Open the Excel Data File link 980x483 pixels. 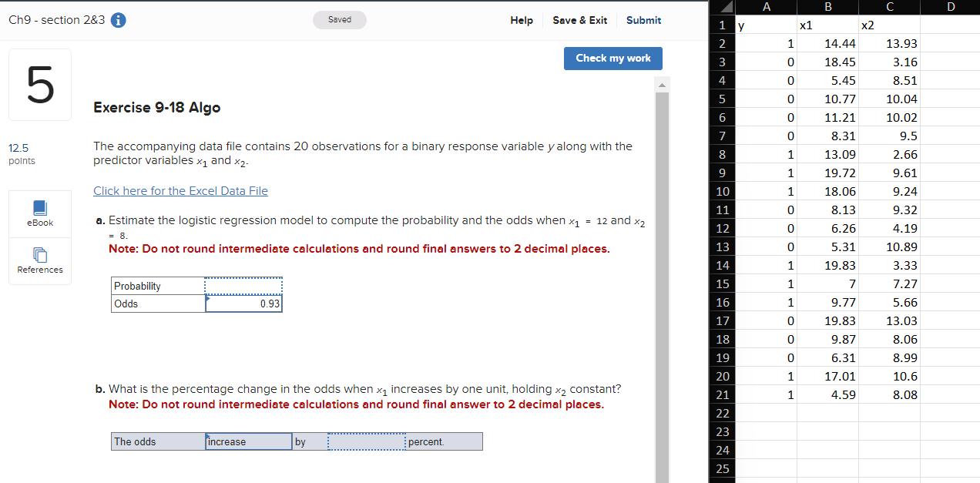click(x=180, y=190)
